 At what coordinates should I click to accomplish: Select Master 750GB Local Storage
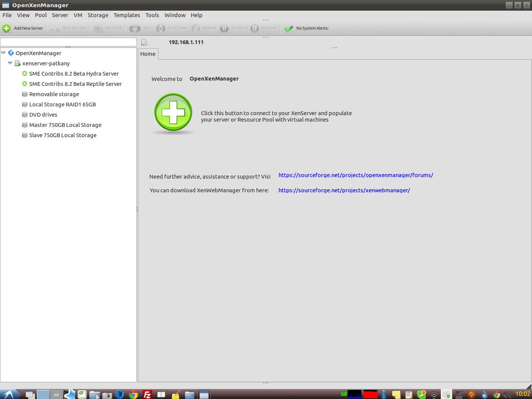pyautogui.click(x=65, y=125)
